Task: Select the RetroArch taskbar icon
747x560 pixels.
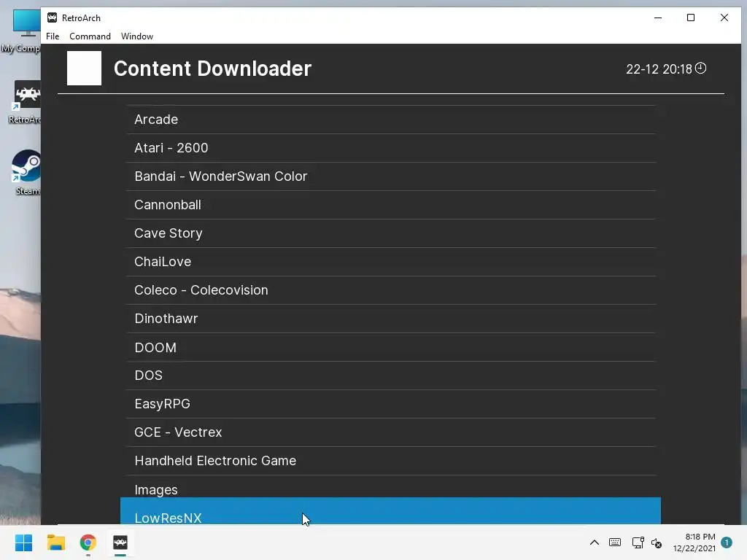Action: click(x=120, y=542)
